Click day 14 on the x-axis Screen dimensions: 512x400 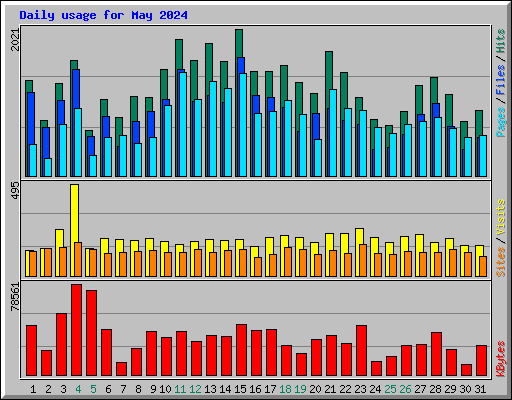pos(225,389)
